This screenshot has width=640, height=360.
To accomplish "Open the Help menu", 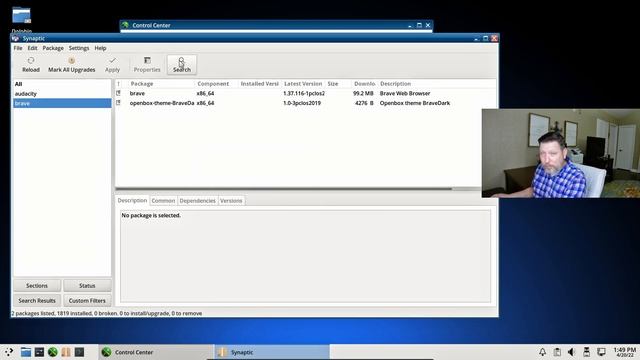I will pyautogui.click(x=100, y=48).
